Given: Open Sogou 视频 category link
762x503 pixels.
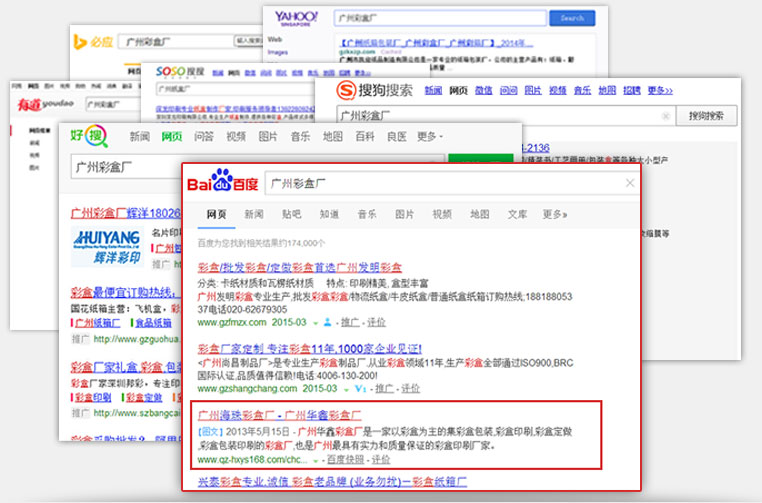Looking at the screenshot, I should 558,90.
